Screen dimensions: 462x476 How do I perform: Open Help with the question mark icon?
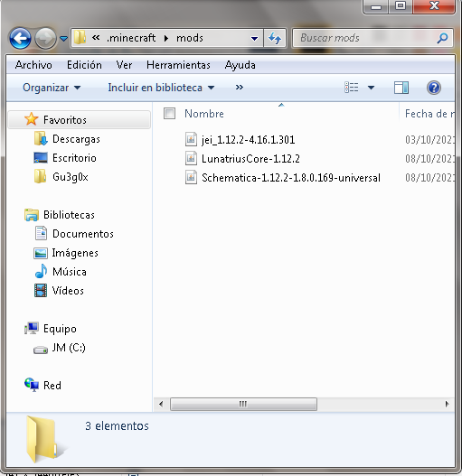[434, 88]
